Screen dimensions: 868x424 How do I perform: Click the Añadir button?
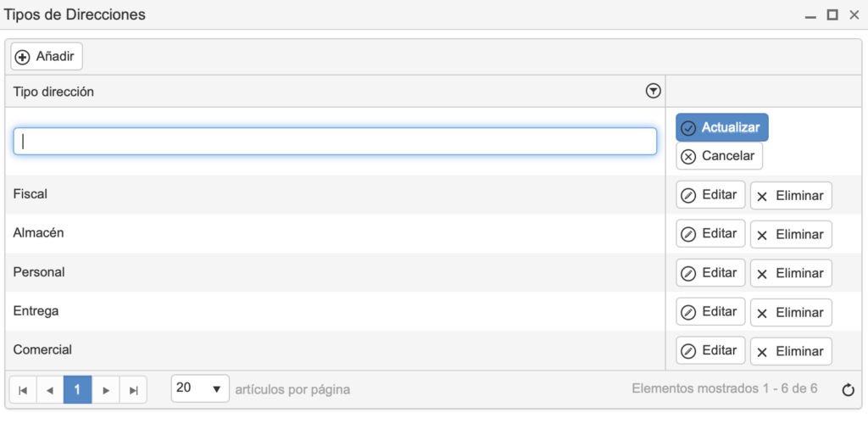coord(47,57)
